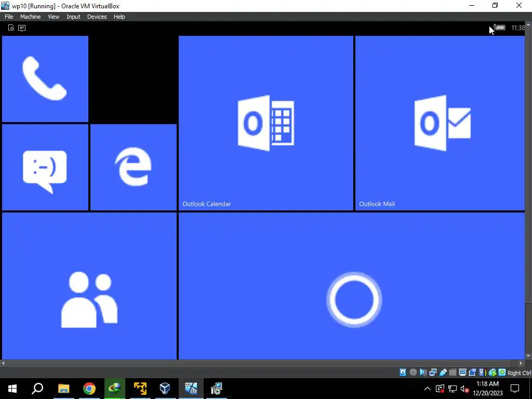Click VirtualBox audio indicator
The height and width of the screenshot is (399, 532).
point(423,373)
